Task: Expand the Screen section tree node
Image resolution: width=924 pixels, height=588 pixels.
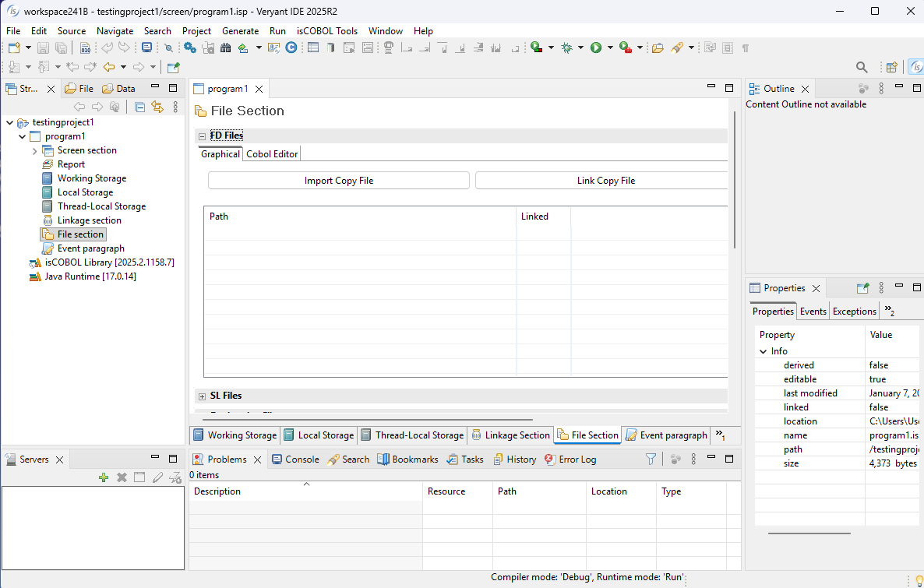Action: [x=35, y=151]
